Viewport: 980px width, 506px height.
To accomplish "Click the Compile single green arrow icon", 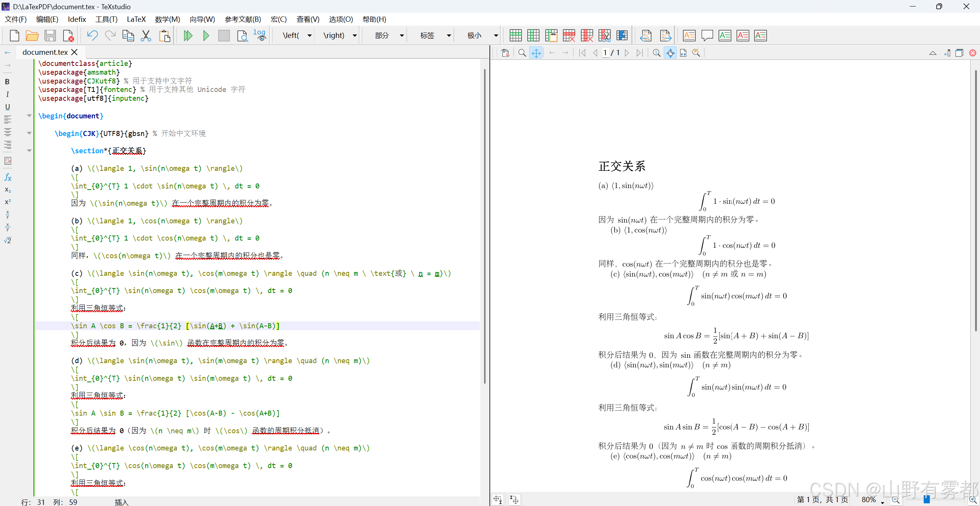I will [206, 36].
